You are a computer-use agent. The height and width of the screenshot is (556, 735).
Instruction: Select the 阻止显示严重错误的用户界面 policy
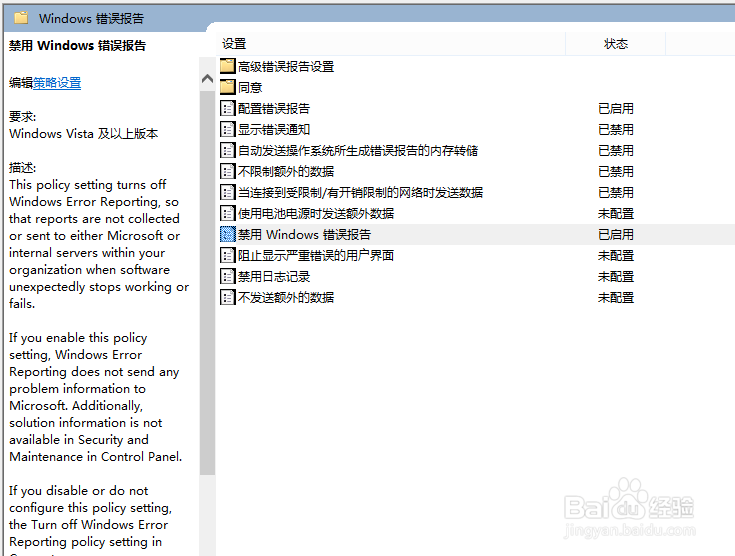pyautogui.click(x=316, y=255)
